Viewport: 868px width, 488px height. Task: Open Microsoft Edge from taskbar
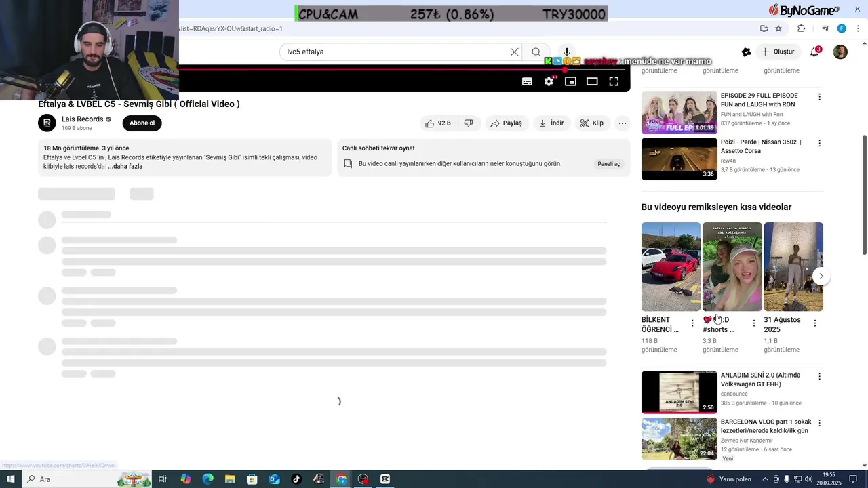pyautogui.click(x=208, y=479)
